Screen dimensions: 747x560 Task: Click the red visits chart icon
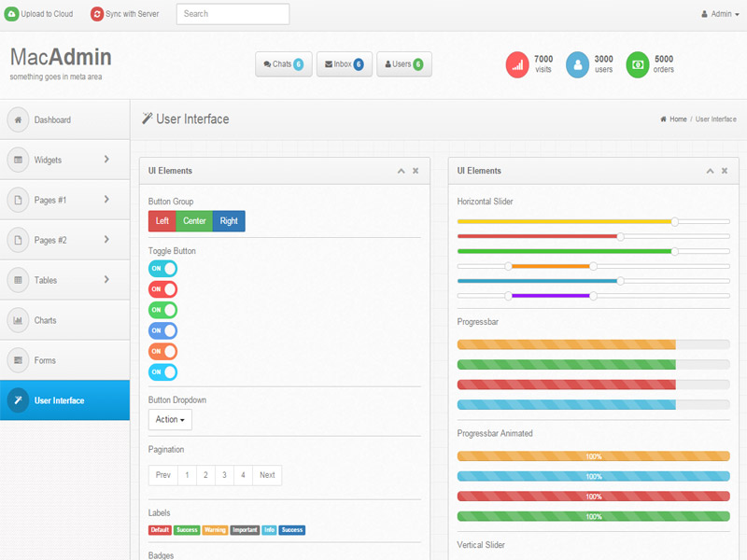coord(517,64)
